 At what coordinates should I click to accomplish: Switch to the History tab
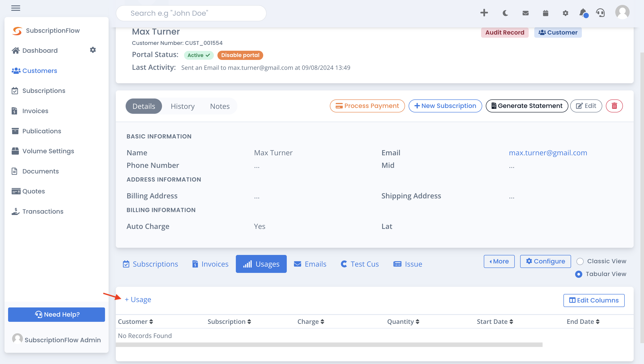(x=182, y=106)
